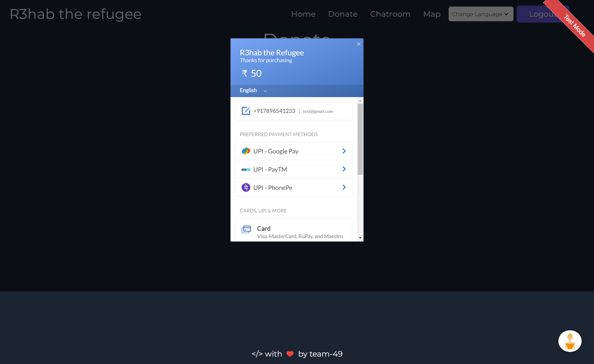Open the Chatroom nav item

coord(390,14)
